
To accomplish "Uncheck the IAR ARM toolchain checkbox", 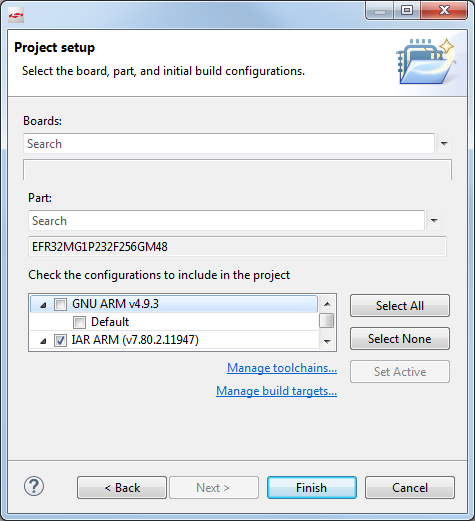I will click(60, 340).
